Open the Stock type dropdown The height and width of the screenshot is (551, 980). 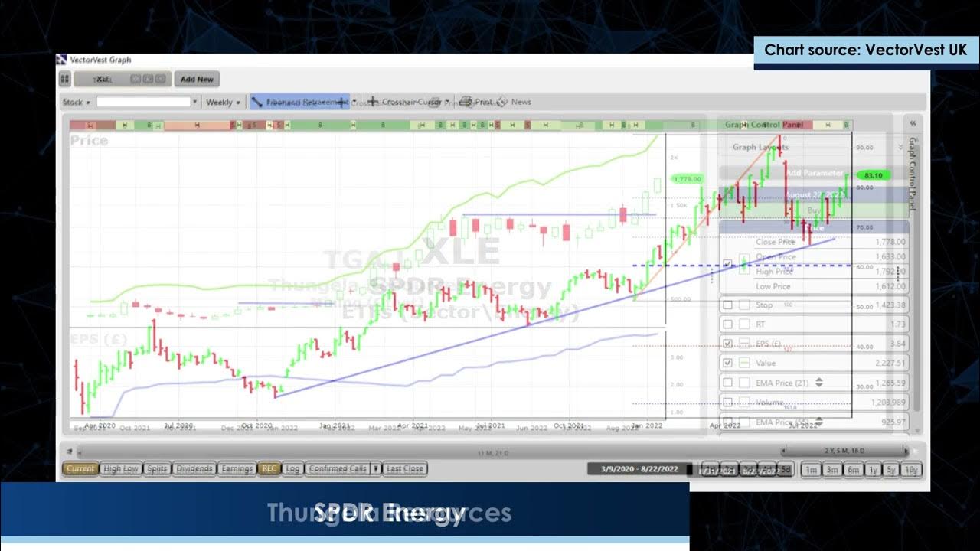[x=77, y=102]
